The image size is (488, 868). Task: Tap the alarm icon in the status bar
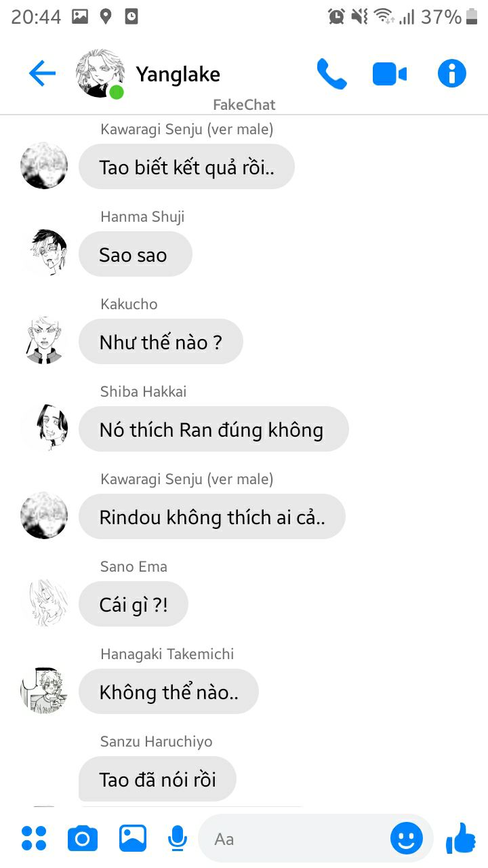click(x=336, y=16)
